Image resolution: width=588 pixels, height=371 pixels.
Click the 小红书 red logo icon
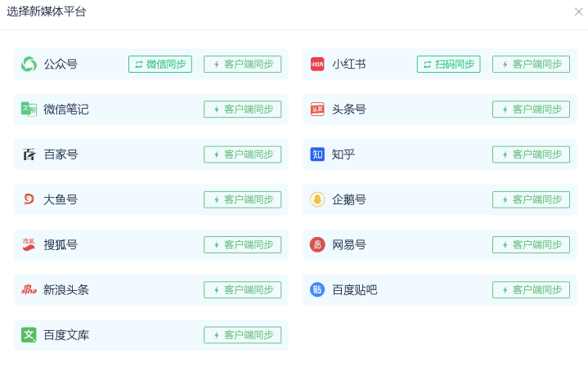pyautogui.click(x=317, y=64)
